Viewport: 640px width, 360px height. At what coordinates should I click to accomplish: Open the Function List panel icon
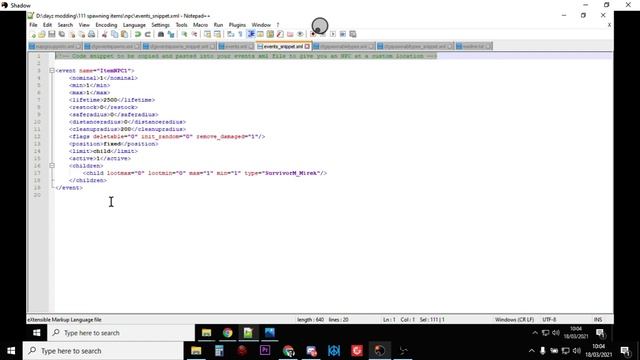pyautogui.click(x=280, y=34)
